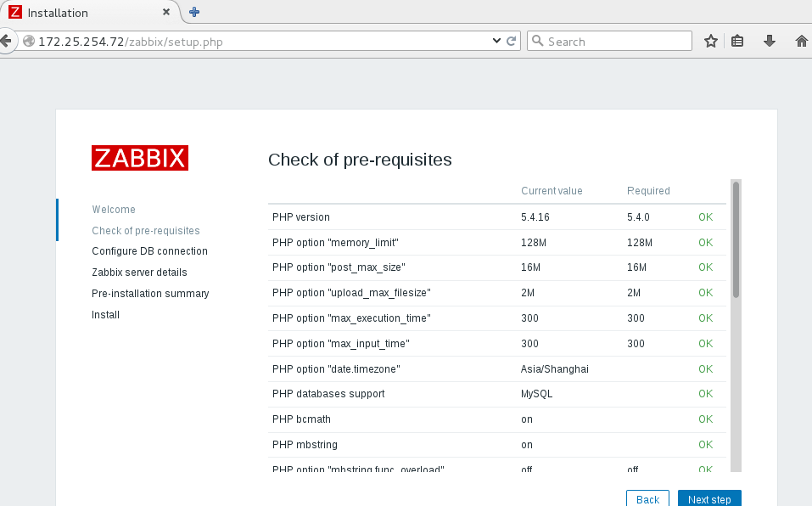Screen dimensions: 812x506
Task: Select Configure DB connection step
Action: click(x=149, y=251)
